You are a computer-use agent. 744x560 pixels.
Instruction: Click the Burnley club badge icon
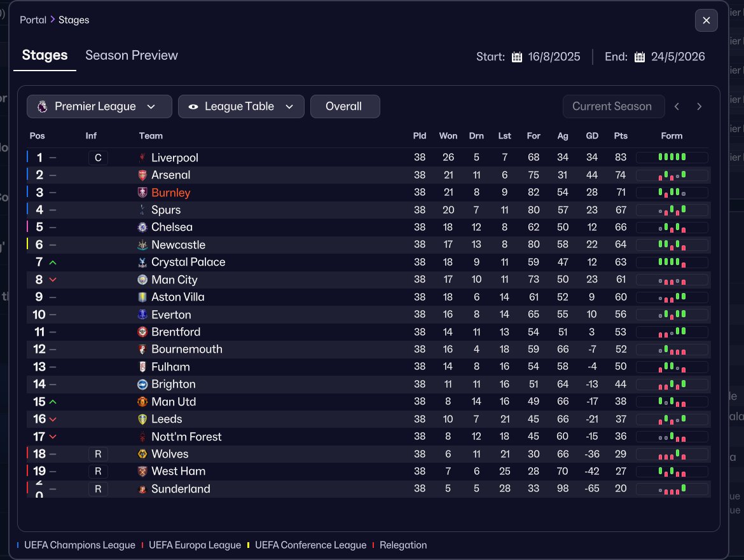tap(142, 193)
